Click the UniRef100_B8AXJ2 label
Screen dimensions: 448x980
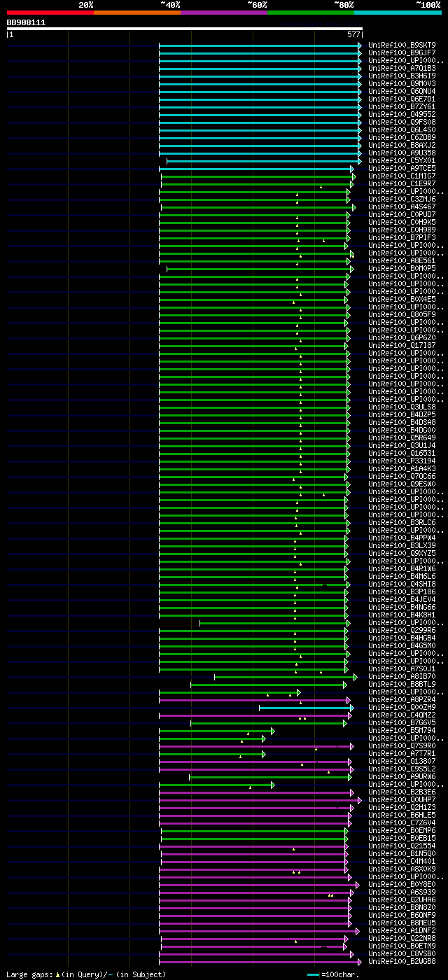coord(402,145)
